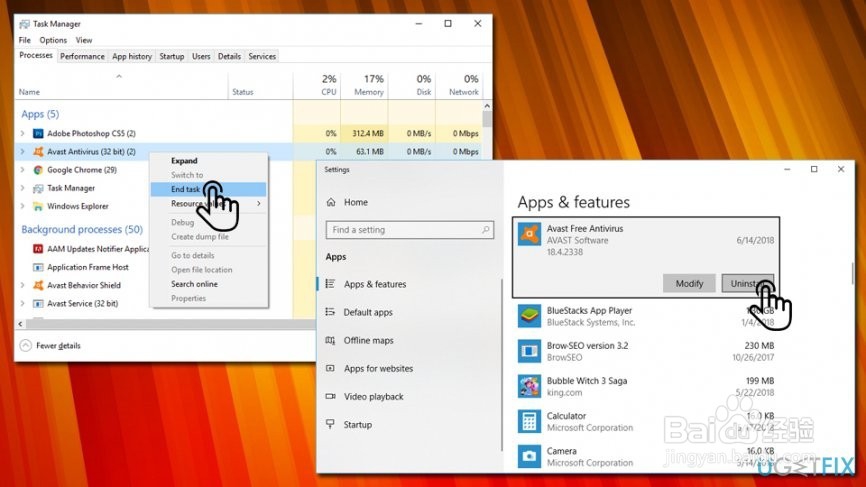Open the Resource values submenu arrow
The image size is (866, 487).
click(x=258, y=204)
